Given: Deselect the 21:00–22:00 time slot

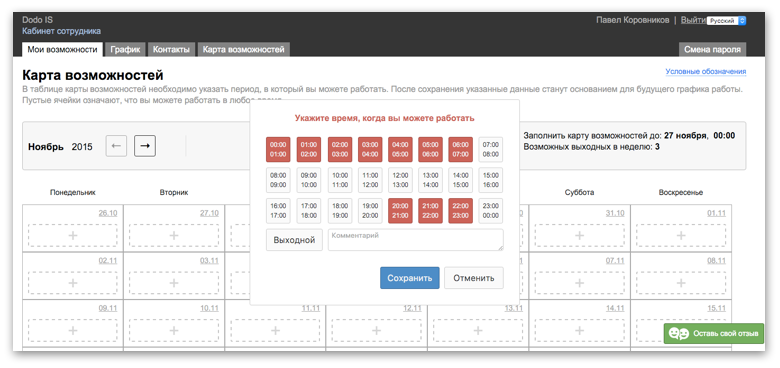Looking at the screenshot, I should pos(430,211).
